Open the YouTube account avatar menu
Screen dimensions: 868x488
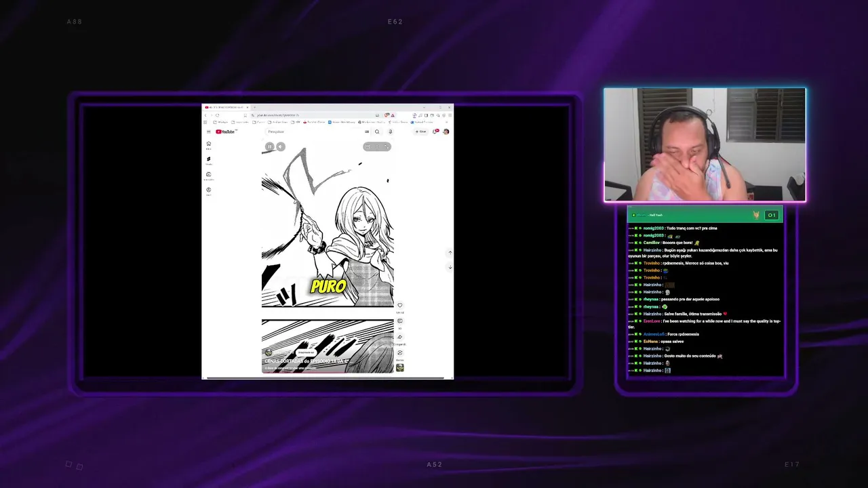coord(446,131)
